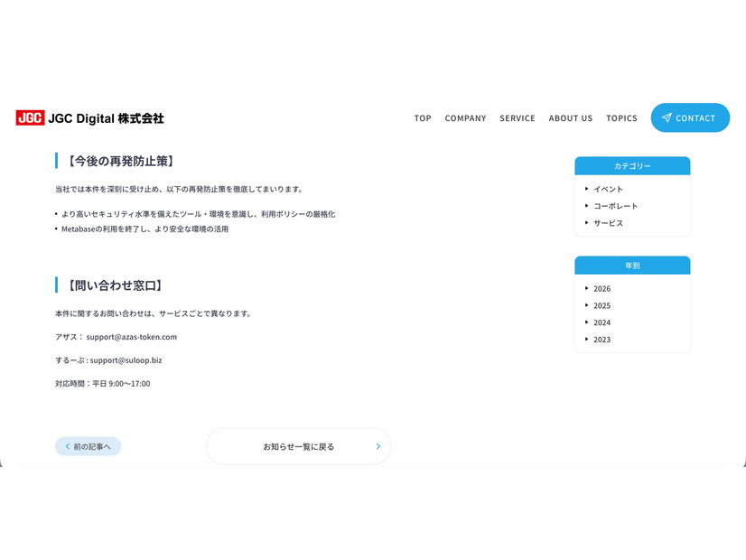Click the bullet line about より高いセキュリティ水準
The image size is (746, 560).
198,214
